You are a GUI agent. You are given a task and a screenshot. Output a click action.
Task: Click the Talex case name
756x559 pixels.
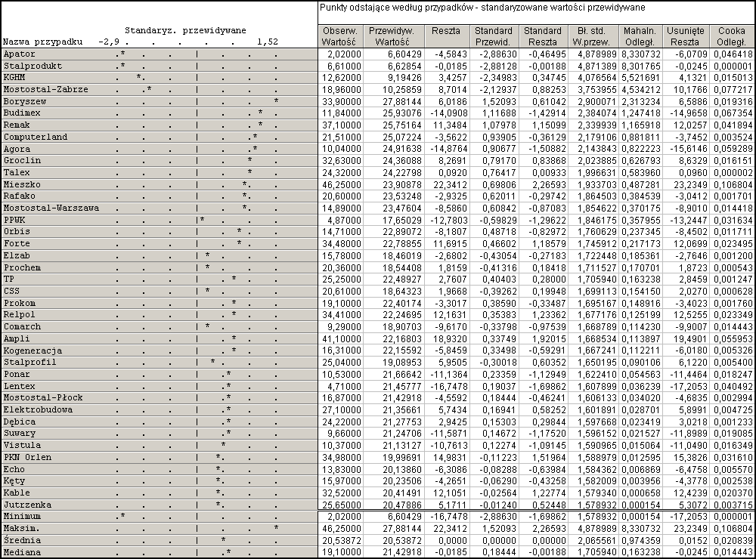(x=17, y=173)
